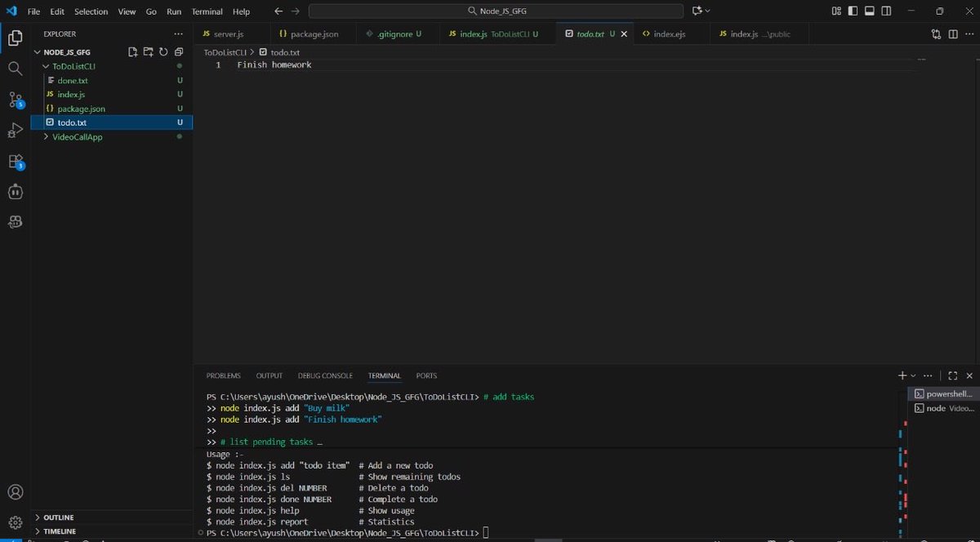Close the terminal panel

point(969,375)
